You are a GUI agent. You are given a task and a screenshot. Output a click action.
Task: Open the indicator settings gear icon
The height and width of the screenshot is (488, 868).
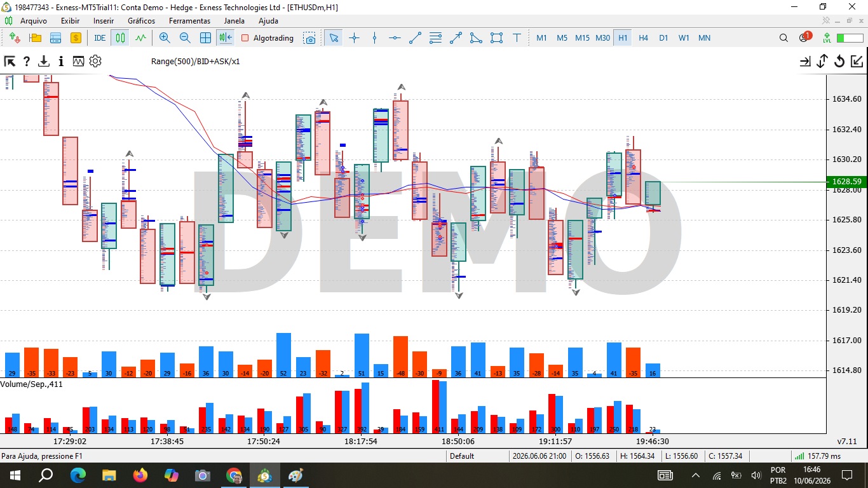point(95,62)
